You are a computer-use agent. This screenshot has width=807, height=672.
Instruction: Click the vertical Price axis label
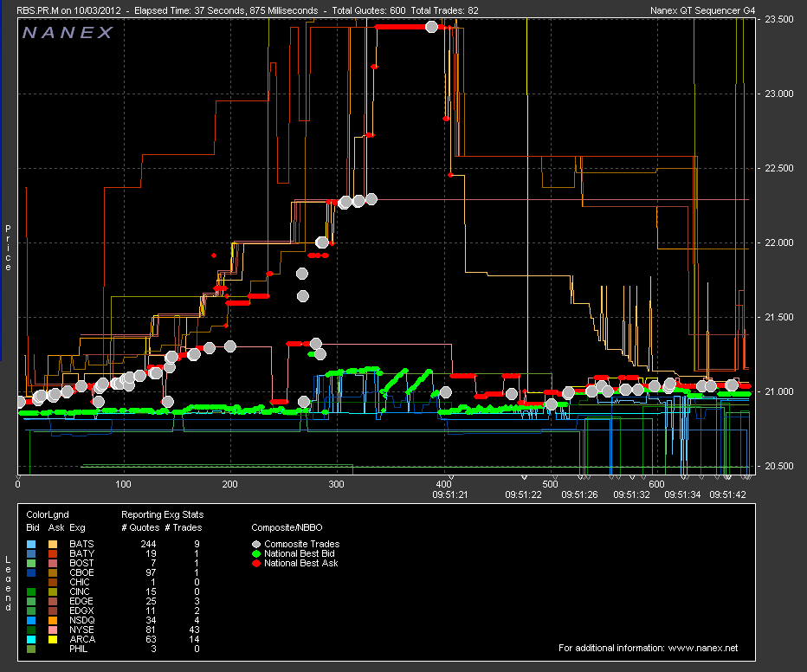click(8, 248)
